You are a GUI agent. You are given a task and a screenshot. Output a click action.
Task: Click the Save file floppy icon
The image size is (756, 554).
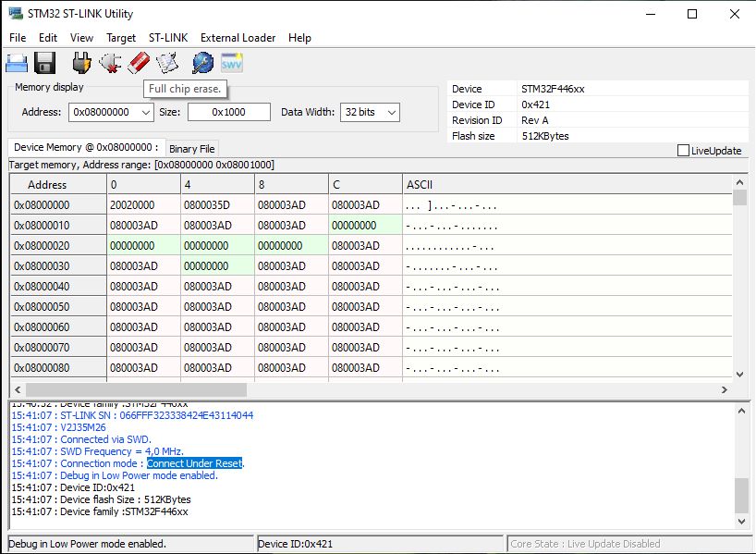(45, 63)
